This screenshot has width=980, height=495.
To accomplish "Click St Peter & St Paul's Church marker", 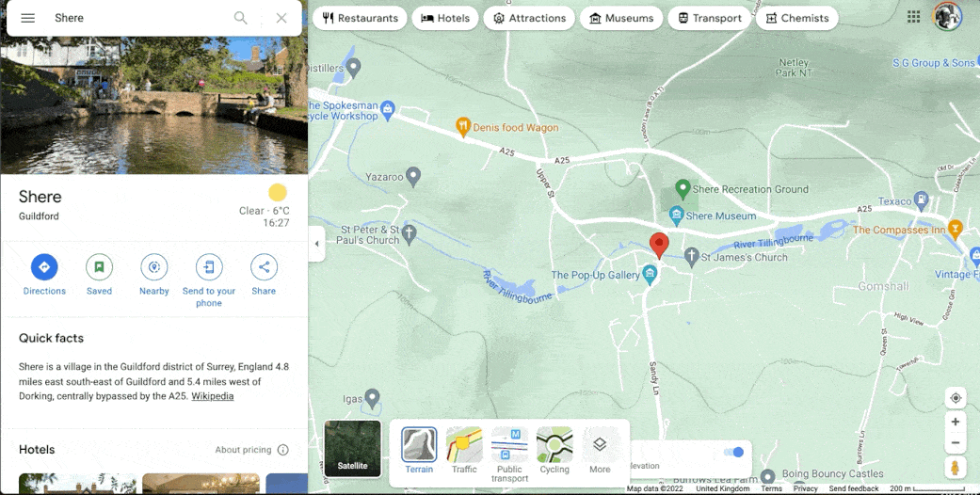I will click(x=409, y=234).
